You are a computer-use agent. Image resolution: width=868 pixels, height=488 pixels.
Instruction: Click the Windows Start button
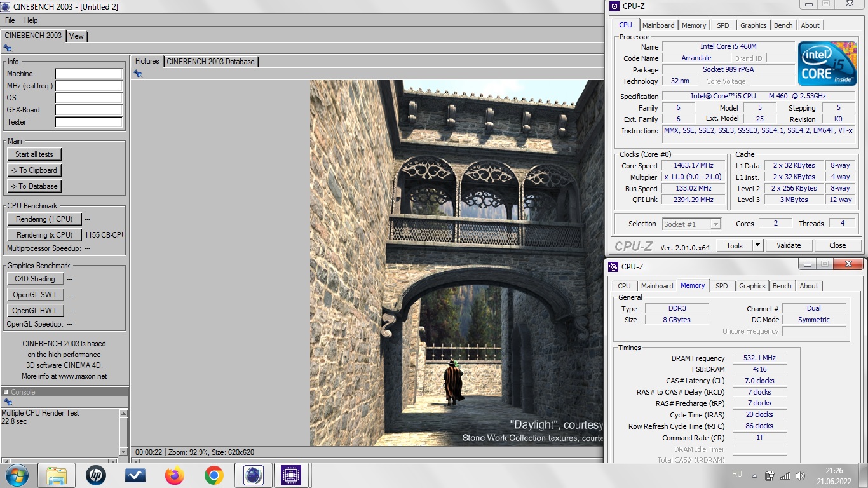click(x=16, y=475)
